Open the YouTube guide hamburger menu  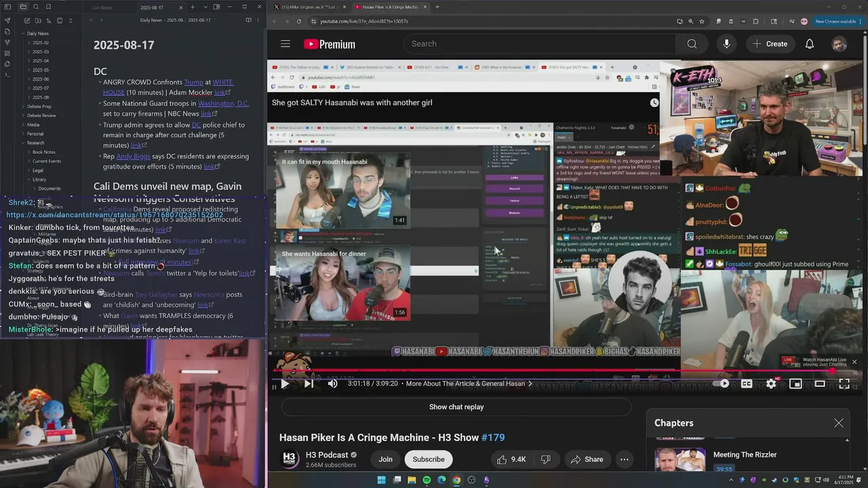pos(285,43)
